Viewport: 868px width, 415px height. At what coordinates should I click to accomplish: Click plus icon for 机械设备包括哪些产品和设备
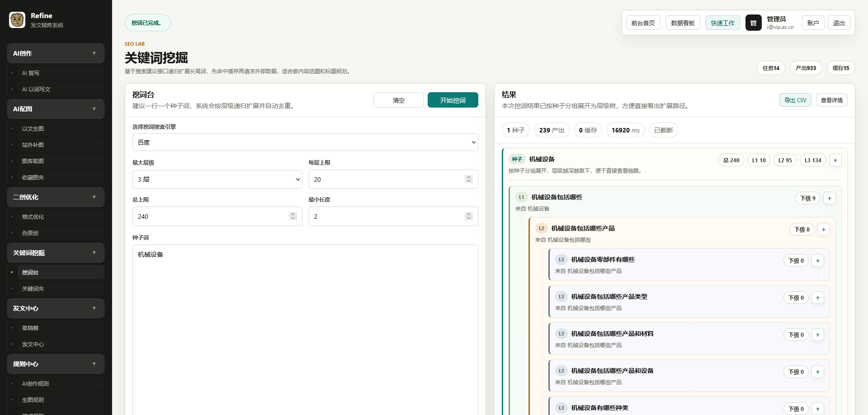817,372
